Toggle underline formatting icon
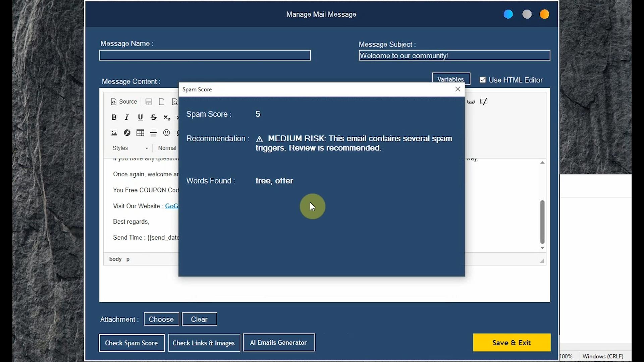644x362 pixels. (x=140, y=117)
